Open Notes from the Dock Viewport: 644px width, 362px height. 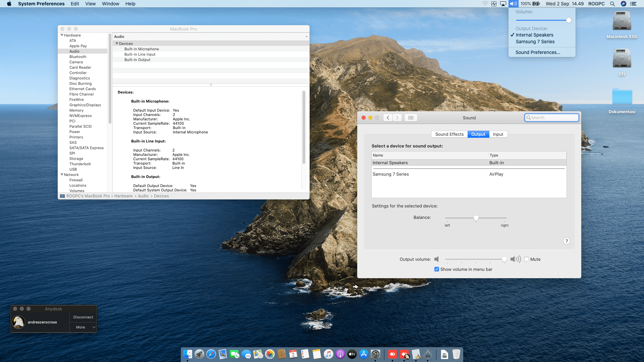(x=317, y=354)
